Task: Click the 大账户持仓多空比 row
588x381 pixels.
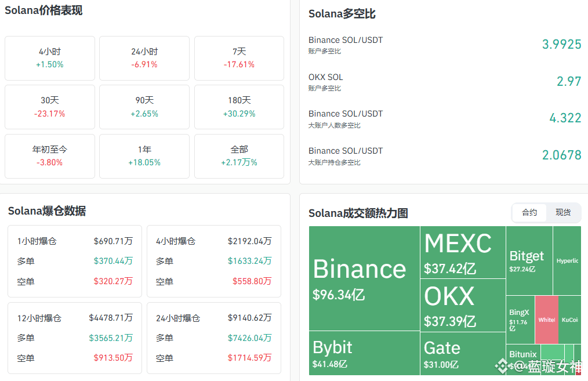Action: tap(444, 156)
